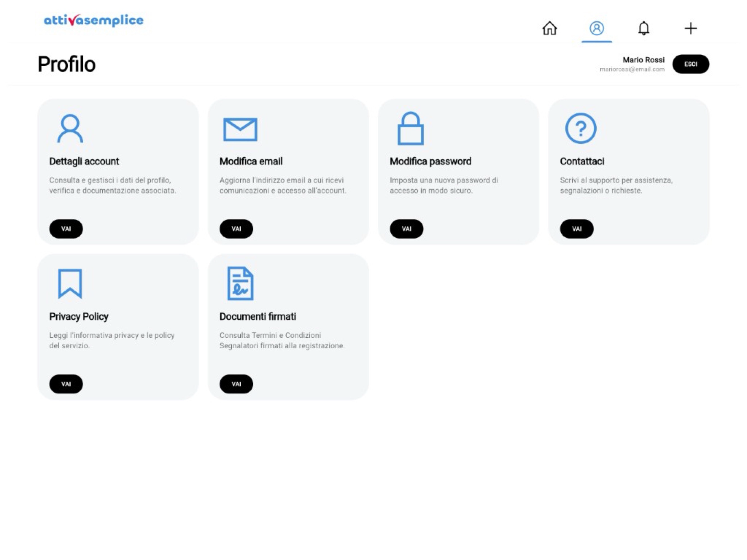Click the padlock icon on Modifica password card
747x560 pixels.
point(410,128)
